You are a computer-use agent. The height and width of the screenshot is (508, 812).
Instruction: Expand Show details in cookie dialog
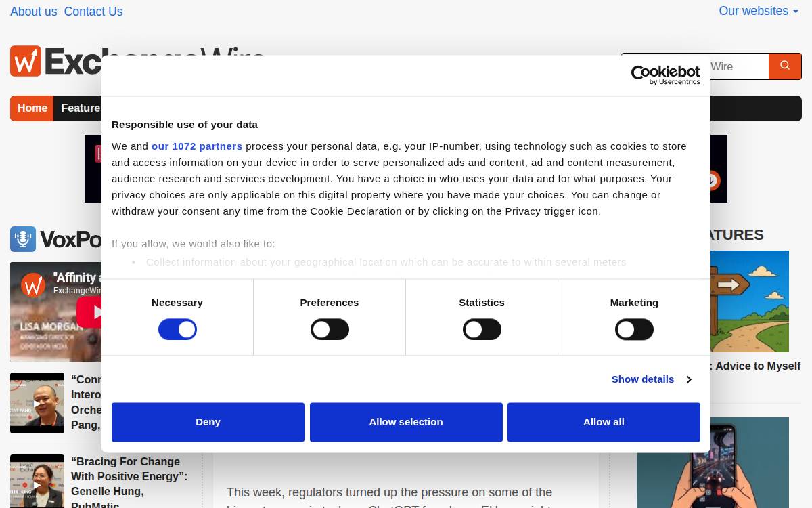point(651,379)
